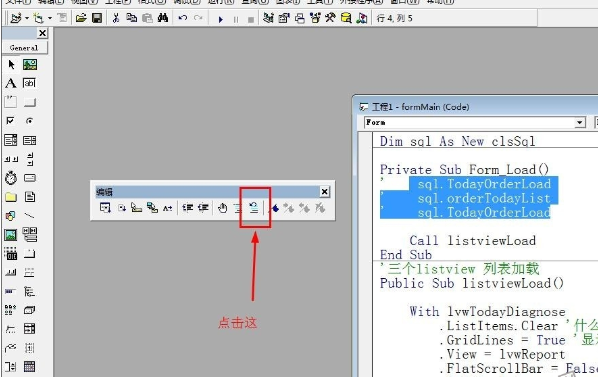Toggle bookmark with the blue flag icon
The height and width of the screenshot is (377, 598).
pos(275,208)
